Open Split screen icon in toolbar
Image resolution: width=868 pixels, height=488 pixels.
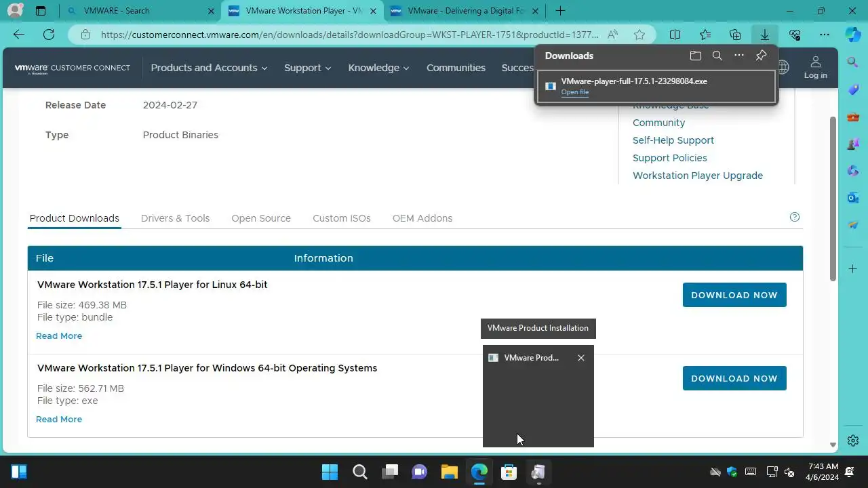coord(675,35)
